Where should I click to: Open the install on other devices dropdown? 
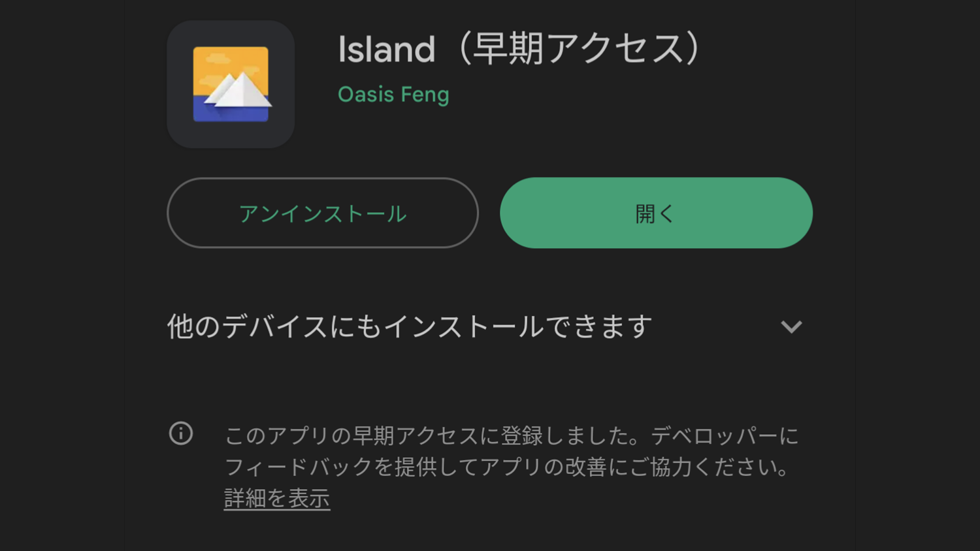coord(791,326)
